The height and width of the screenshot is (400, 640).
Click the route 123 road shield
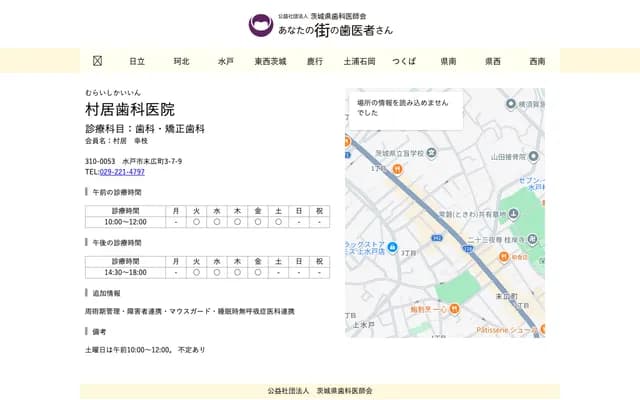(x=468, y=248)
